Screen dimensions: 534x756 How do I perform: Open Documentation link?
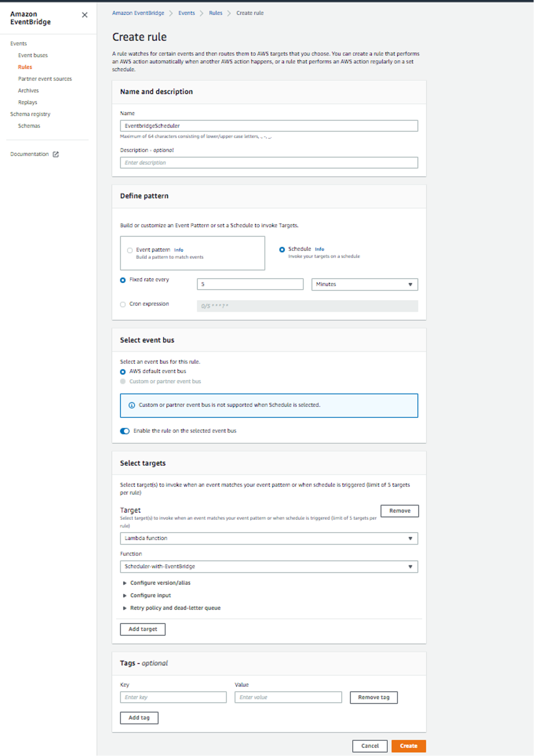(x=30, y=154)
